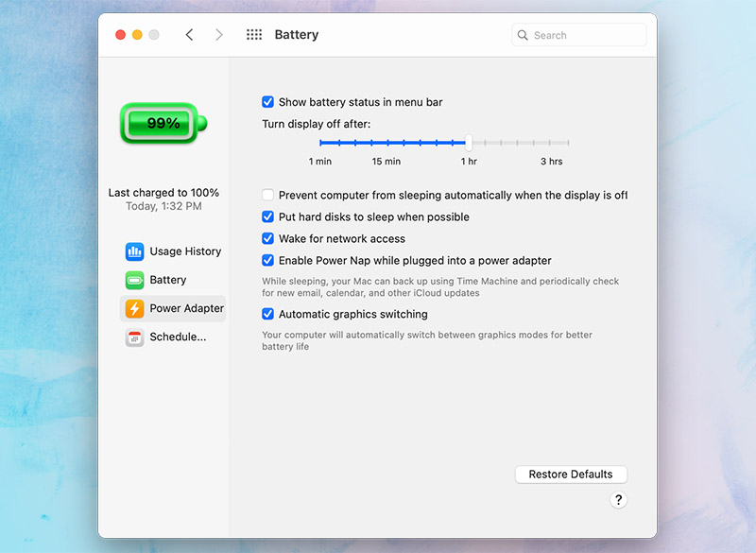Image resolution: width=756 pixels, height=553 pixels.
Task: Turn off Enable Power Nap checkbox
Action: pyautogui.click(x=268, y=261)
